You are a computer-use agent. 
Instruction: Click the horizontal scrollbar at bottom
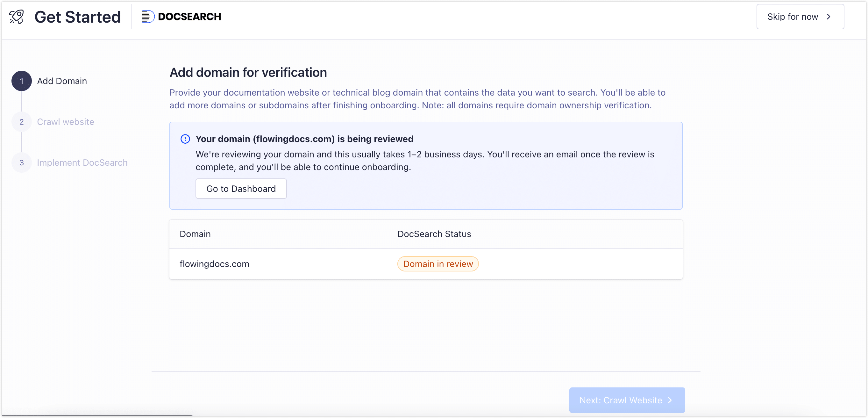(x=97, y=415)
